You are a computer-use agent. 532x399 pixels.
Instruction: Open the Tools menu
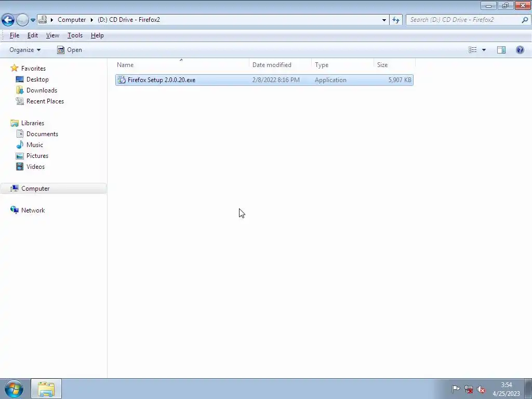[x=75, y=35]
